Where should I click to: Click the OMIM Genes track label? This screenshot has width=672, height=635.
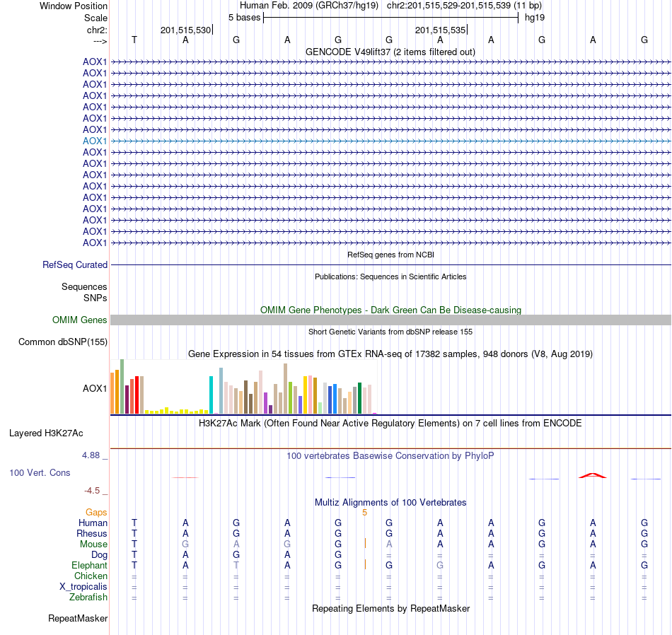[80, 320]
